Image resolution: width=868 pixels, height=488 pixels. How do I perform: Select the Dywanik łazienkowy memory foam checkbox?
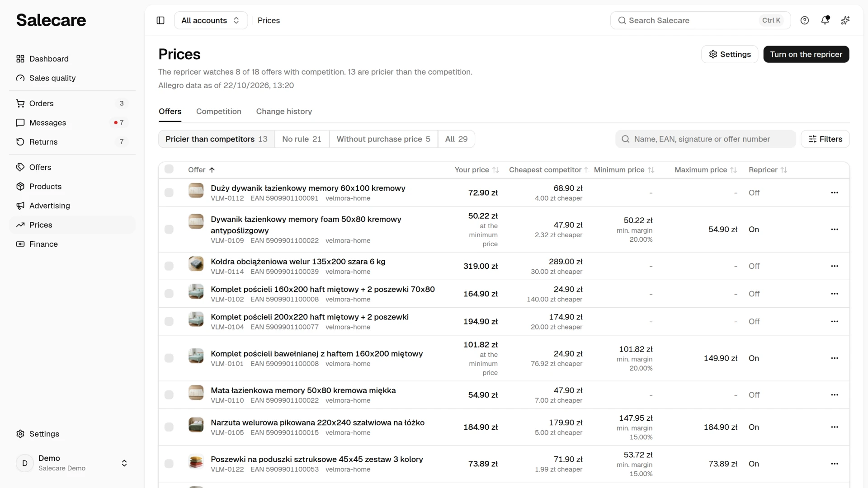coord(169,230)
